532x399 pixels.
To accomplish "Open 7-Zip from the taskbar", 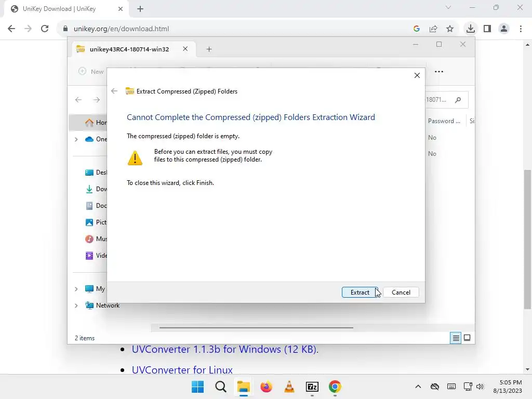I will pyautogui.click(x=312, y=387).
